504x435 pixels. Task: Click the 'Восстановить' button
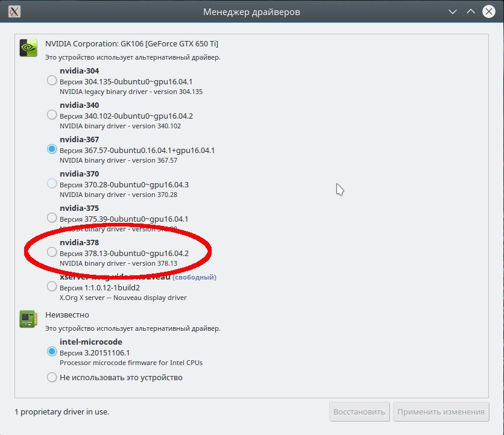tap(359, 412)
